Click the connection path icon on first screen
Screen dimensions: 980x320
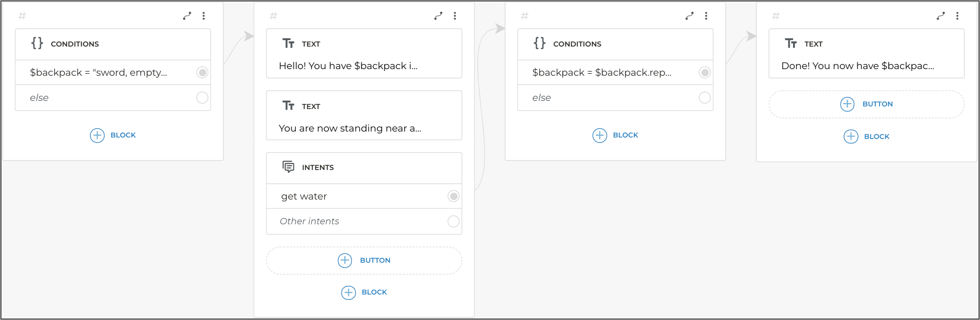coord(187,16)
